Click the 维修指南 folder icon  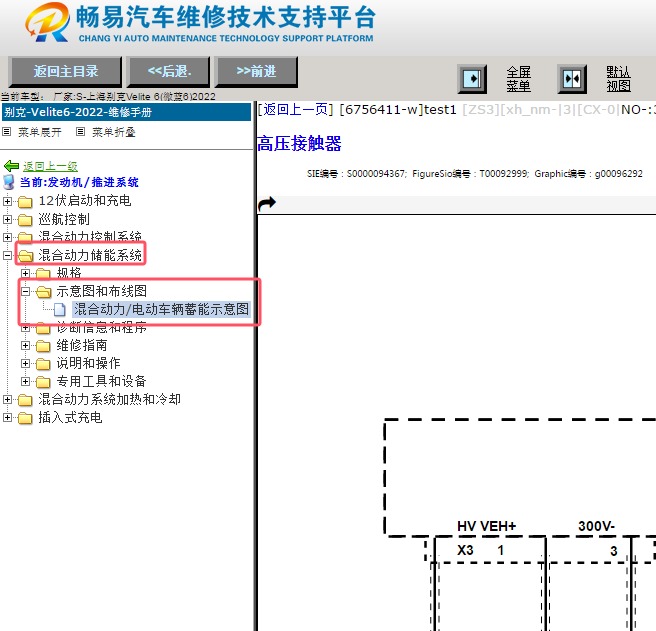click(43, 346)
